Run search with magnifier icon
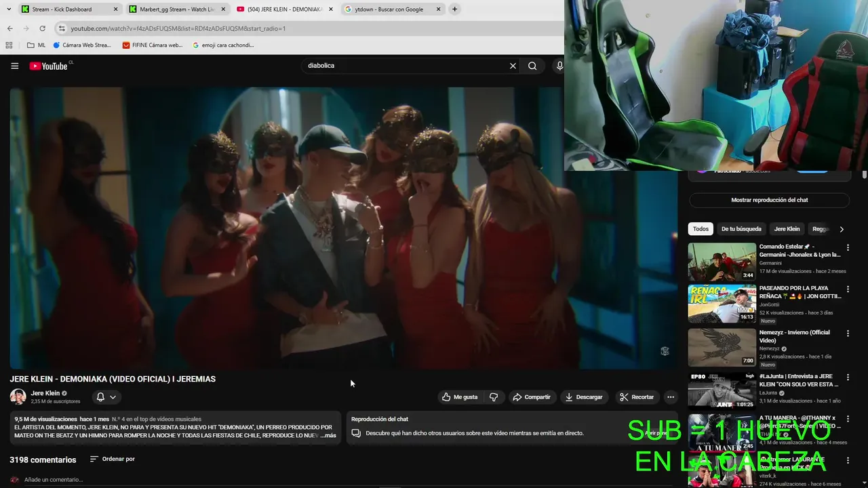Viewport: 868px width, 488px height. [x=532, y=66]
